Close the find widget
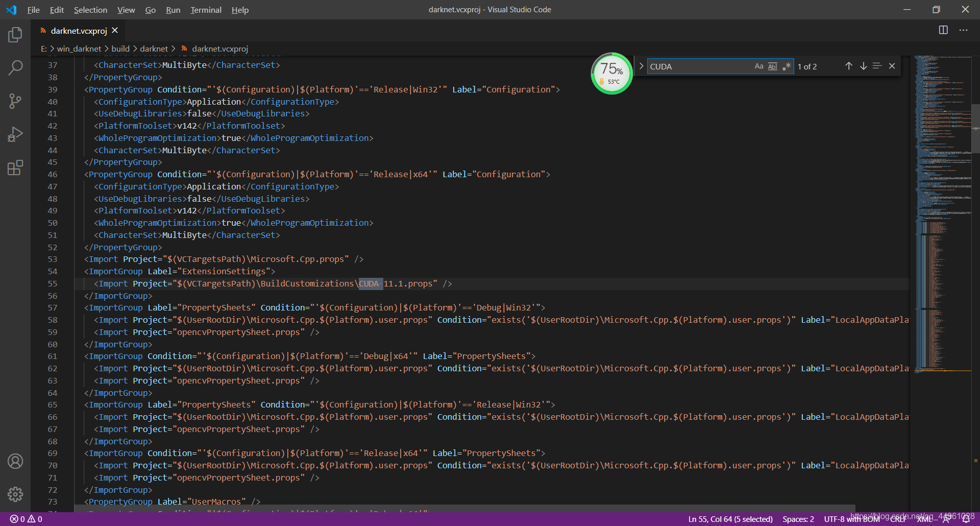 pyautogui.click(x=892, y=66)
